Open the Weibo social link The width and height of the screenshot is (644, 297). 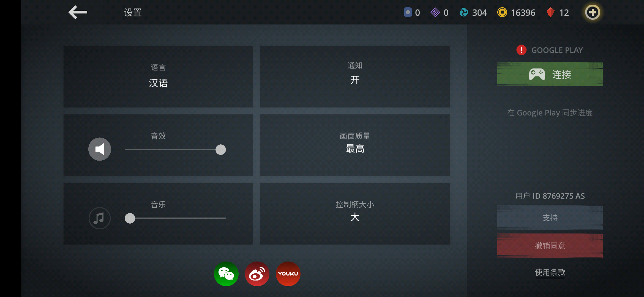tap(257, 274)
